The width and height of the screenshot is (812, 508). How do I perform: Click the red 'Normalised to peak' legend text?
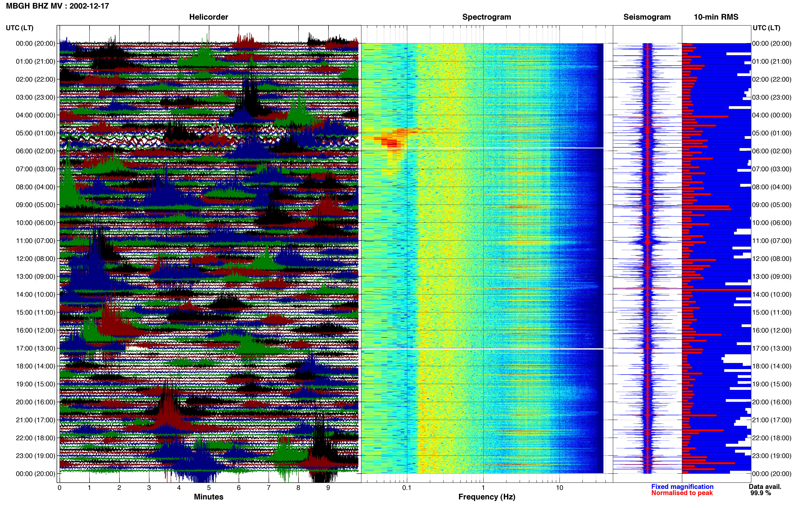click(x=682, y=493)
